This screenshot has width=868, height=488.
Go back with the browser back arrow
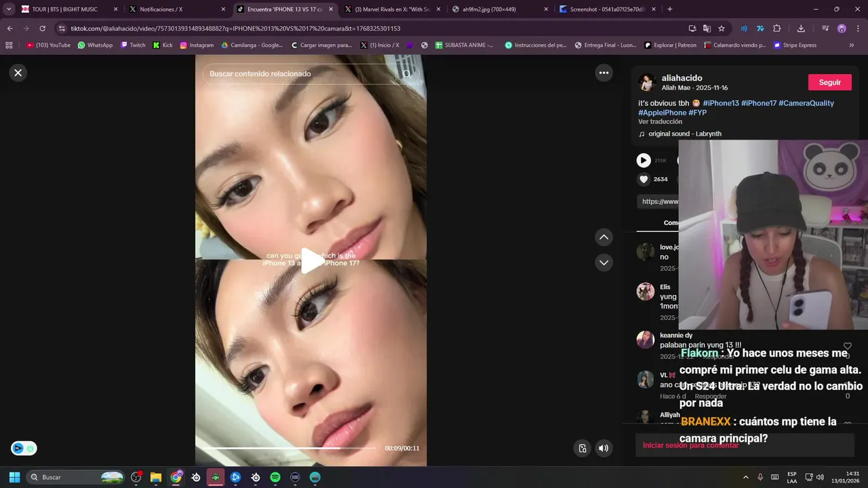click(9, 28)
